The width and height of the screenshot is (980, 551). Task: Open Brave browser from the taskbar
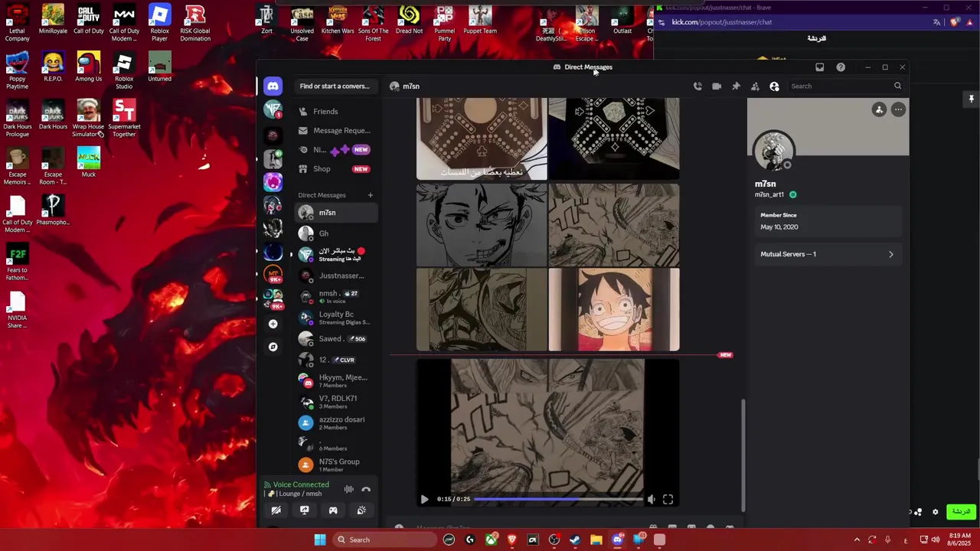512,540
